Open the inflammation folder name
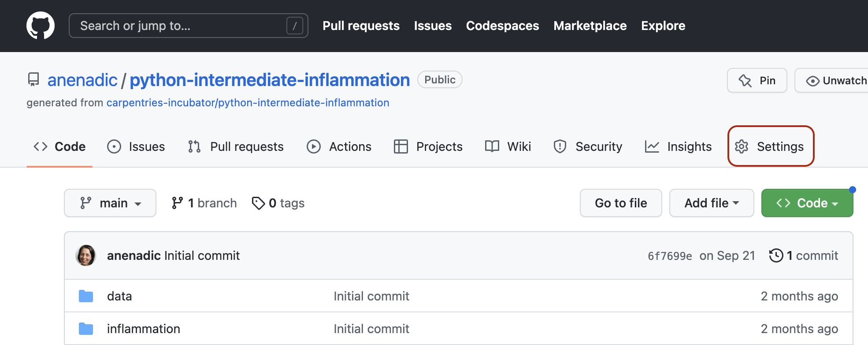This screenshot has width=868, height=345. [x=144, y=329]
